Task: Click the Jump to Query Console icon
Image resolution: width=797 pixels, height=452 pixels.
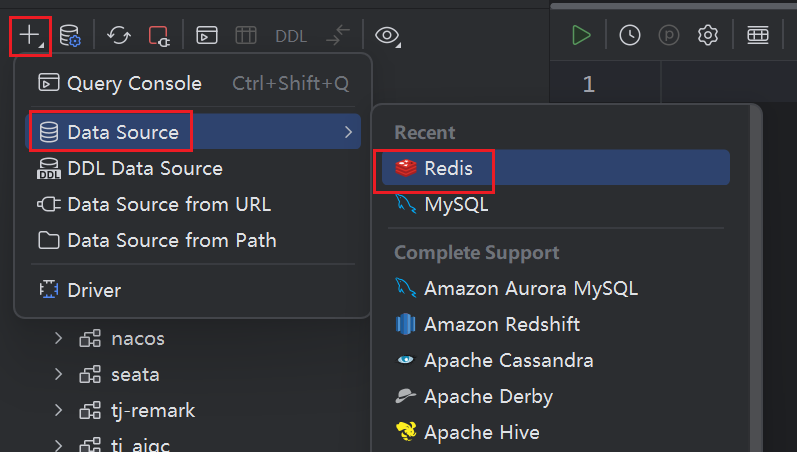Action: click(x=207, y=36)
